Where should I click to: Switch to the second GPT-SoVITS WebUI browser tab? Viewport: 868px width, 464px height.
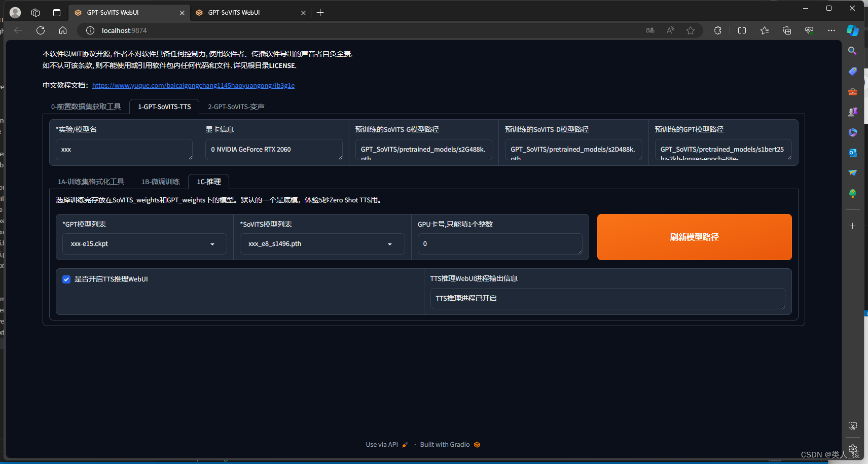pos(251,13)
